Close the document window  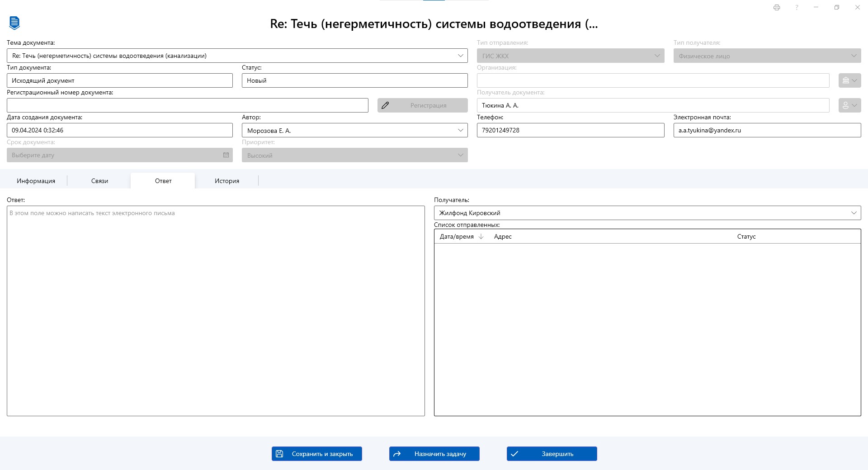pos(858,7)
